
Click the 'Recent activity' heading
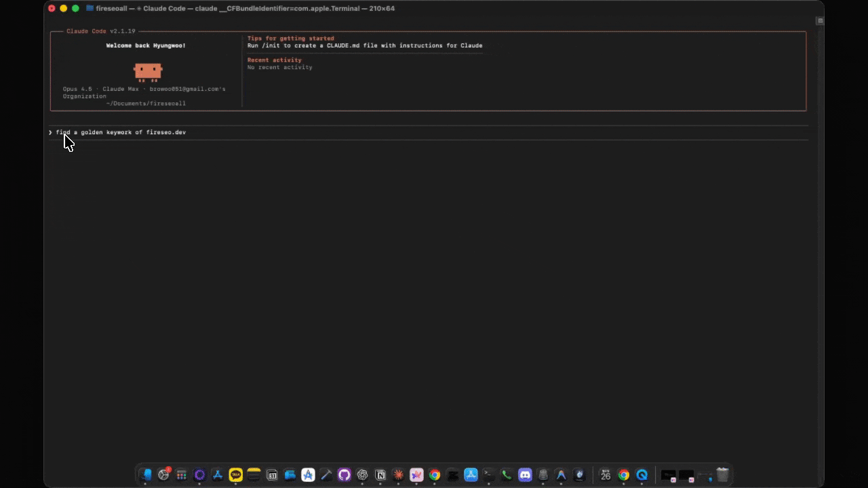pyautogui.click(x=275, y=60)
